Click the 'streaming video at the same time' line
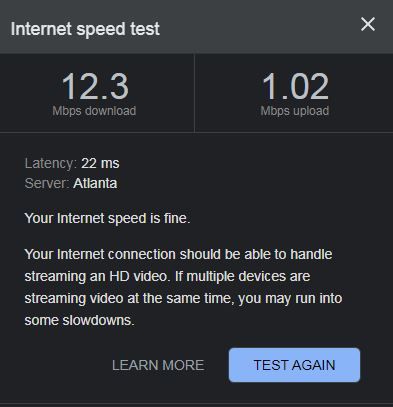The height and width of the screenshot is (407, 393). click(x=183, y=298)
